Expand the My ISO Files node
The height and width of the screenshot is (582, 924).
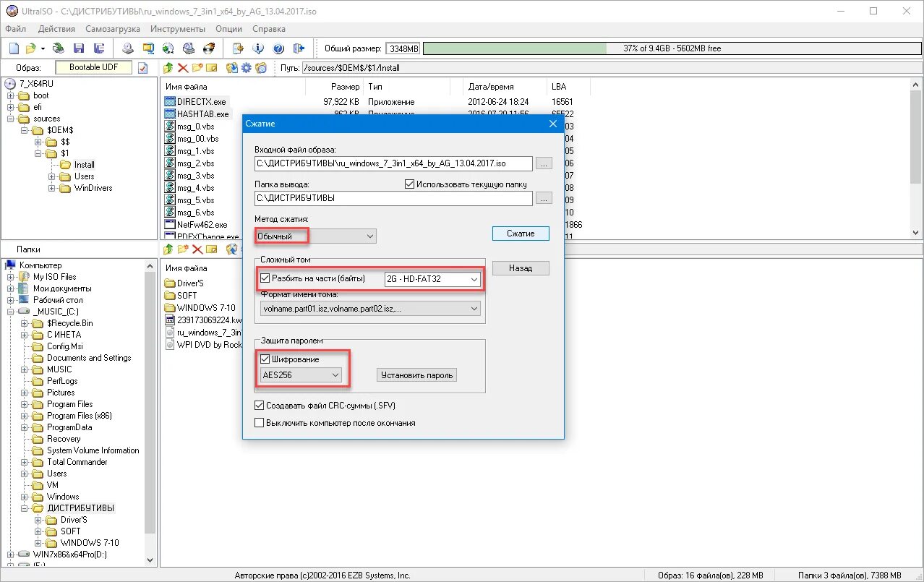(x=12, y=277)
